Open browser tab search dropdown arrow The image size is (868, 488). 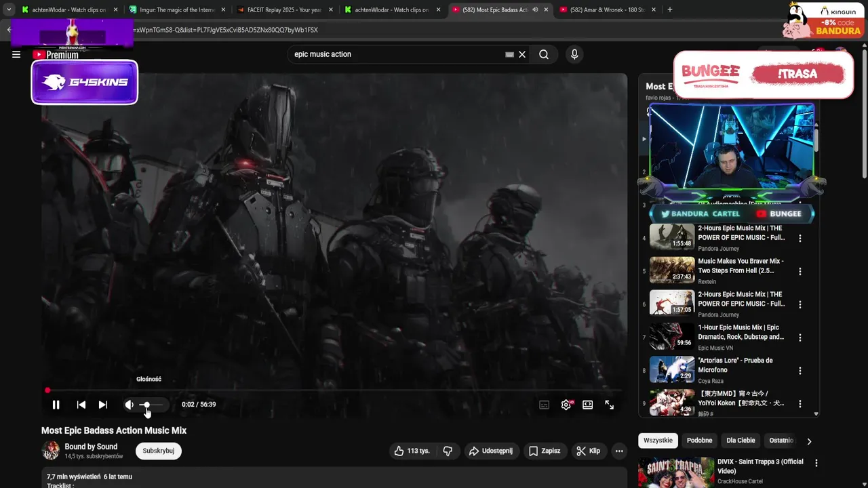(x=9, y=9)
